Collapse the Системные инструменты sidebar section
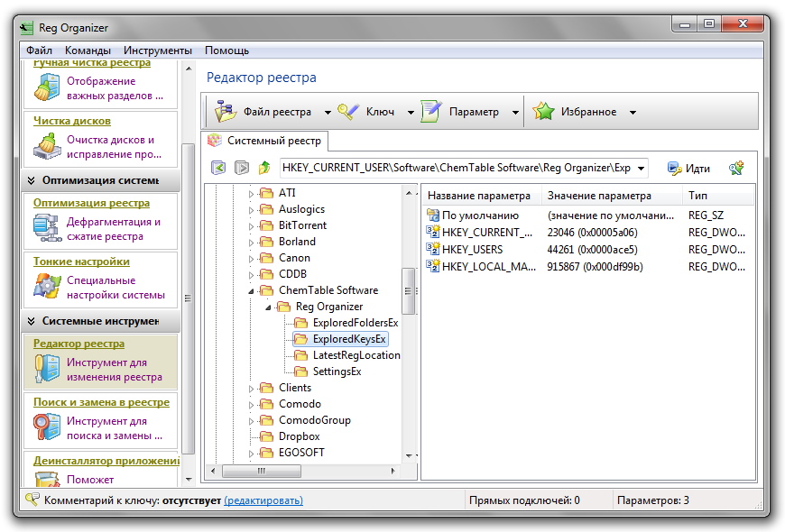Viewport: 785px width, 532px height. pyautogui.click(x=31, y=321)
